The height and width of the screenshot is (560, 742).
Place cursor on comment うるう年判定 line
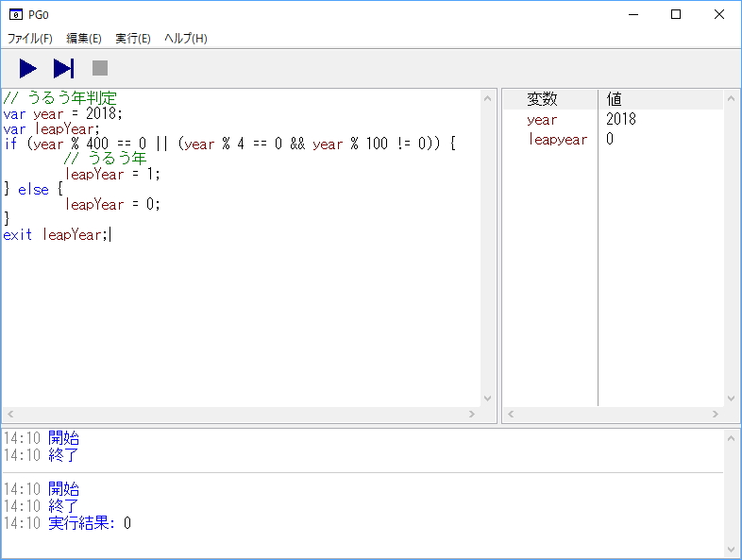(60, 98)
